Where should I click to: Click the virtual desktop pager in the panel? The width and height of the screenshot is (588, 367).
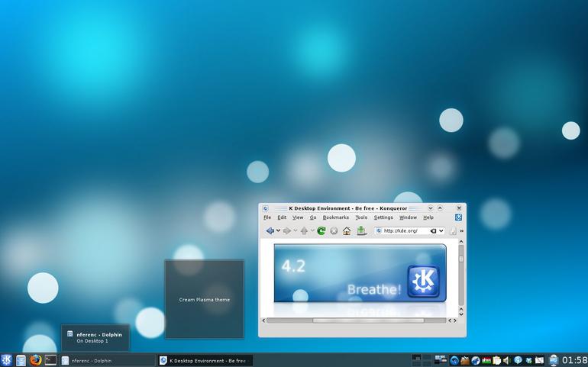[x=422, y=360]
